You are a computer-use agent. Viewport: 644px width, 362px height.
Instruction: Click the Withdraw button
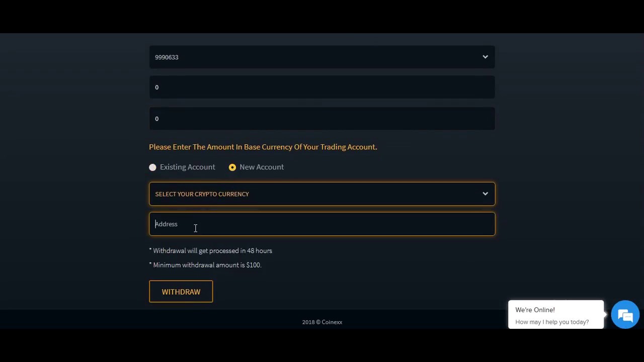(x=181, y=292)
